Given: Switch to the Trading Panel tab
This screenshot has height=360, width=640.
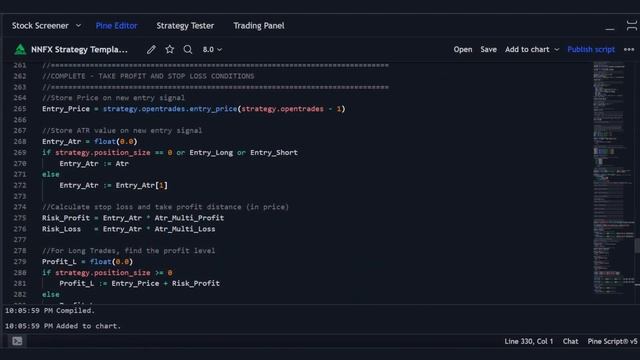Looking at the screenshot, I should click(259, 26).
